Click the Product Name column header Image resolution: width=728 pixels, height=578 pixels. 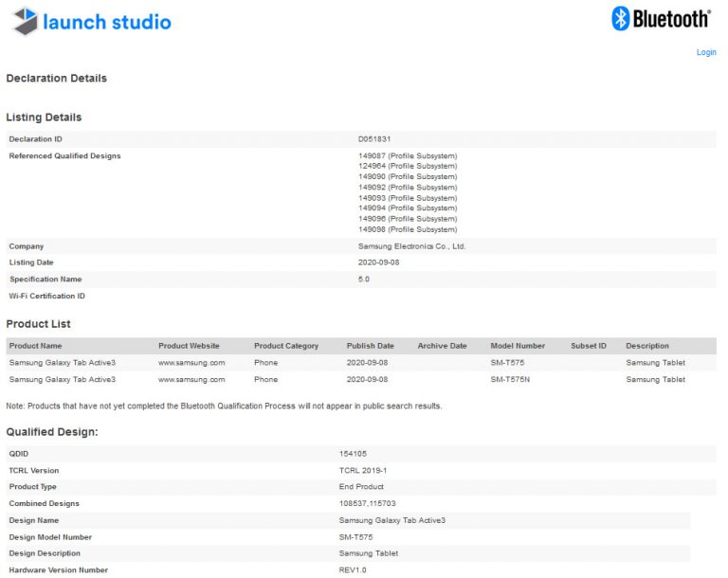pos(35,346)
